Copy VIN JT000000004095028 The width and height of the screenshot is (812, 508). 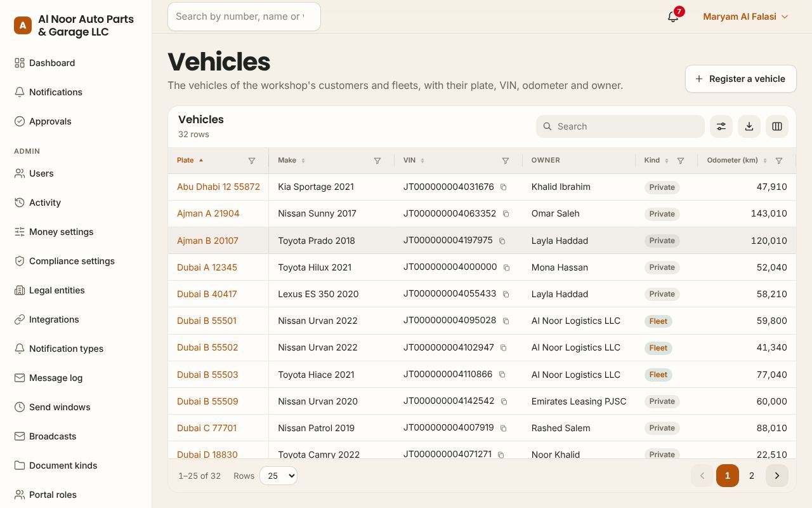coord(506,321)
